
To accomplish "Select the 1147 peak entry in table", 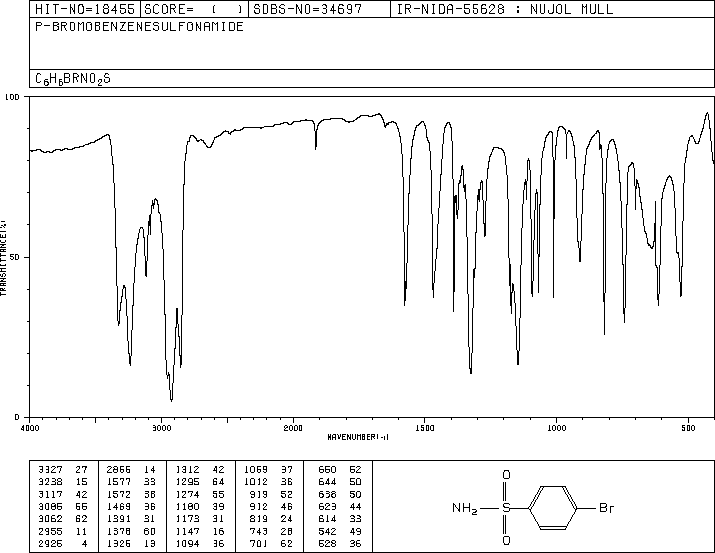I will pos(201,531).
